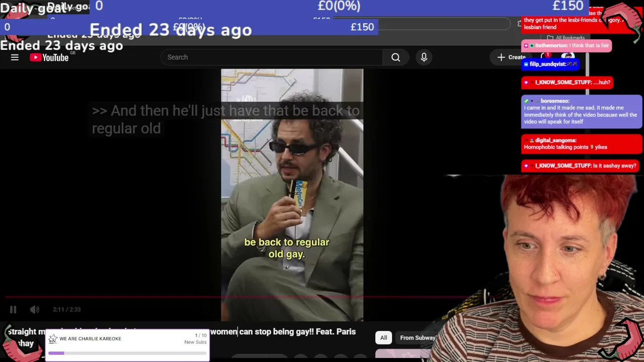This screenshot has width=644, height=362.
Task: Click the filip_sundqvist chat message
Action: click(550, 64)
